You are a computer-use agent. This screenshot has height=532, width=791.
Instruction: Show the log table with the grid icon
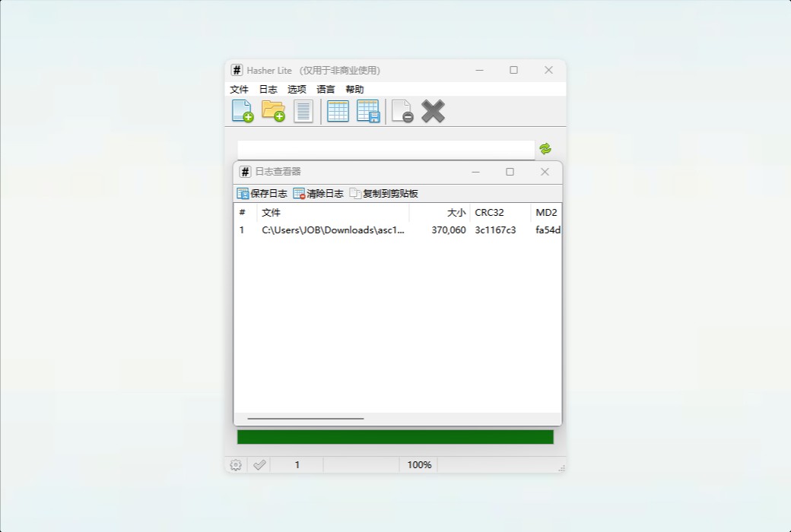(x=337, y=111)
